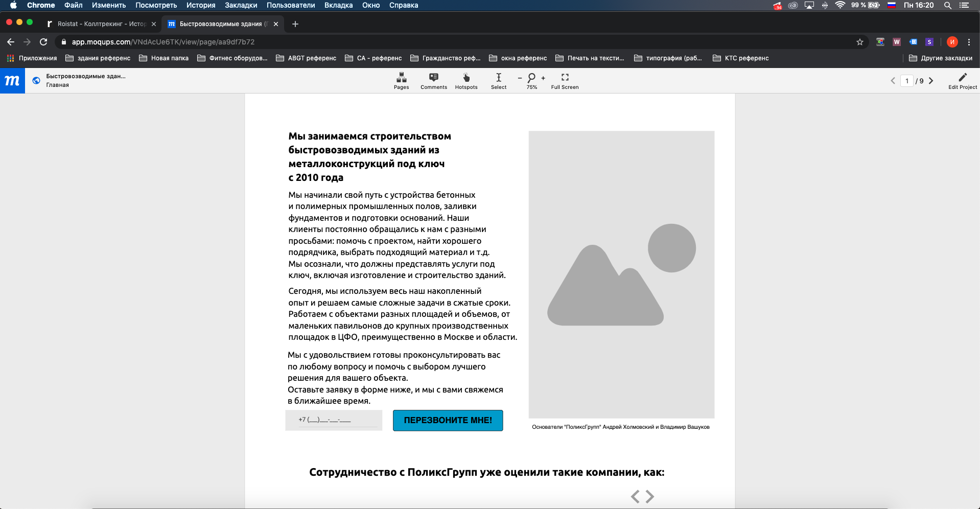The image size is (980, 509).
Task: Zoom out with the minus button
Action: pos(520,78)
